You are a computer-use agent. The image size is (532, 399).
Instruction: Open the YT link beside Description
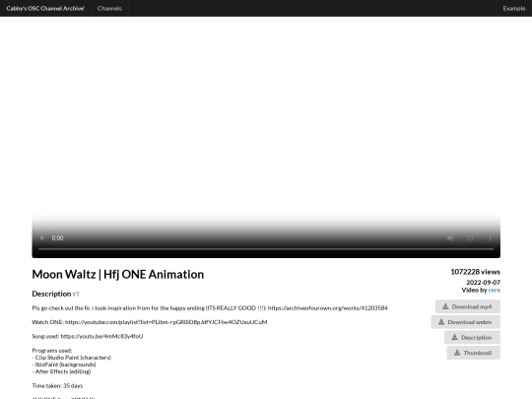click(x=76, y=295)
